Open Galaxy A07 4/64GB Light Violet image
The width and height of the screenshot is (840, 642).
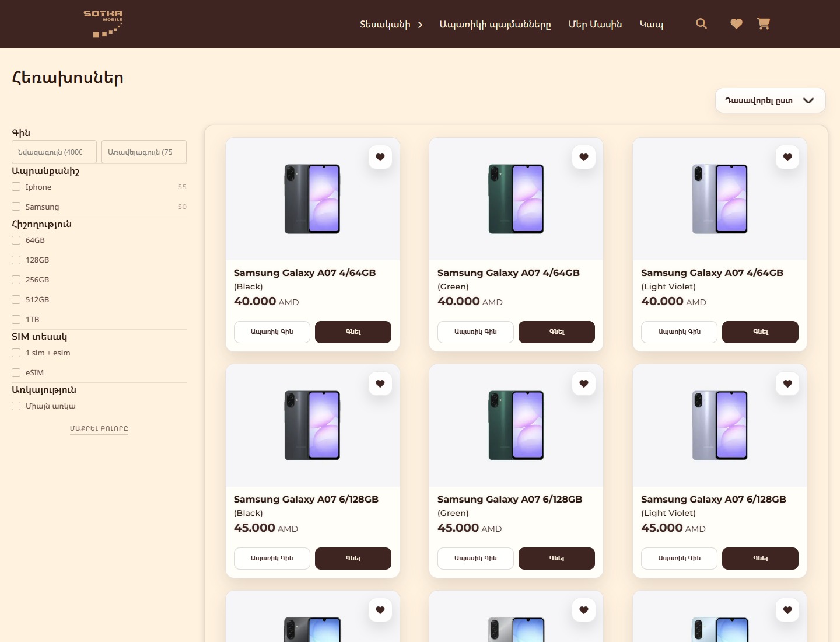[x=719, y=199]
